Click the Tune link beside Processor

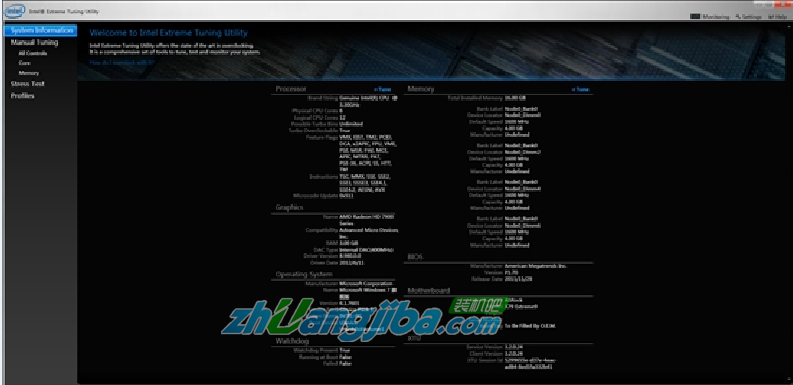click(x=382, y=90)
